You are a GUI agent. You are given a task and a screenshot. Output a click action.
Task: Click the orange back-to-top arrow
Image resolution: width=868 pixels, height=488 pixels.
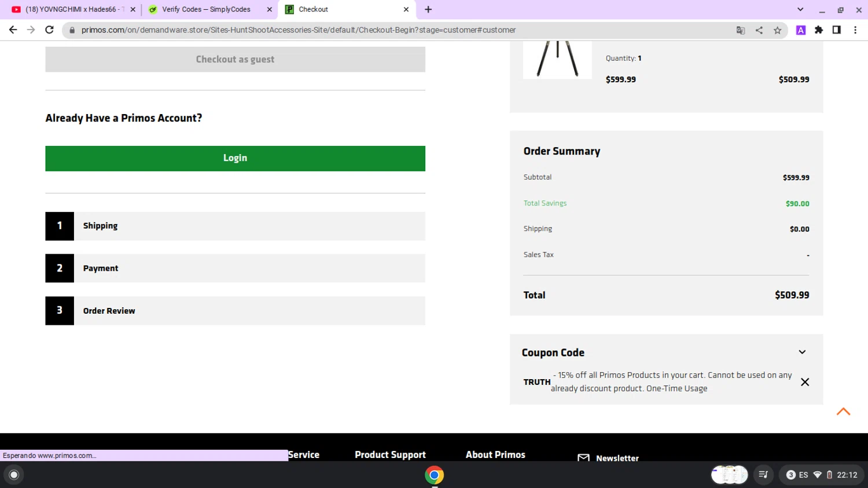tap(843, 412)
